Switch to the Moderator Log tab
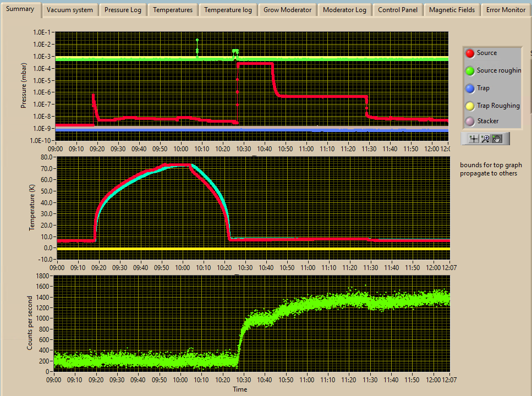 (344, 10)
